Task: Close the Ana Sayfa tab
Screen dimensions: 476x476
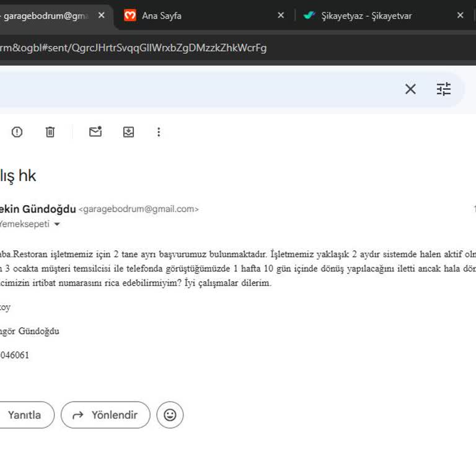Action: point(281,15)
